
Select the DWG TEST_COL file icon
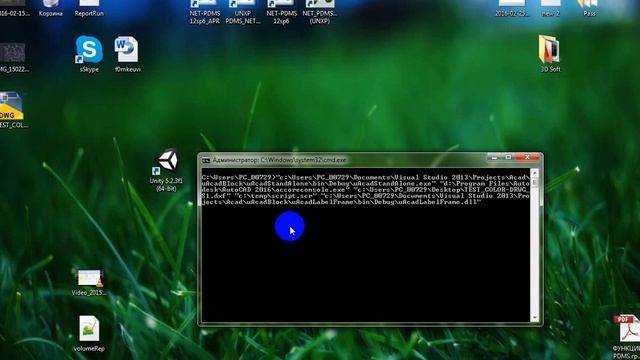click(x=13, y=110)
